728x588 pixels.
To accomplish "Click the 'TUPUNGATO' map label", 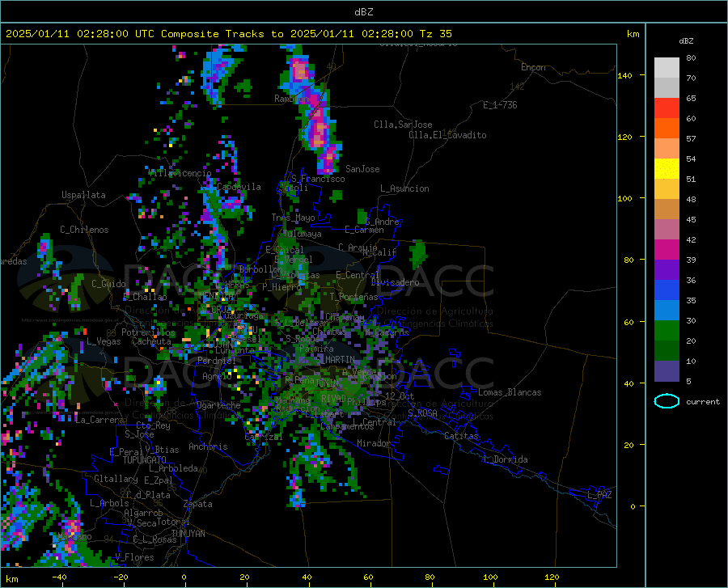I will tap(145, 460).
